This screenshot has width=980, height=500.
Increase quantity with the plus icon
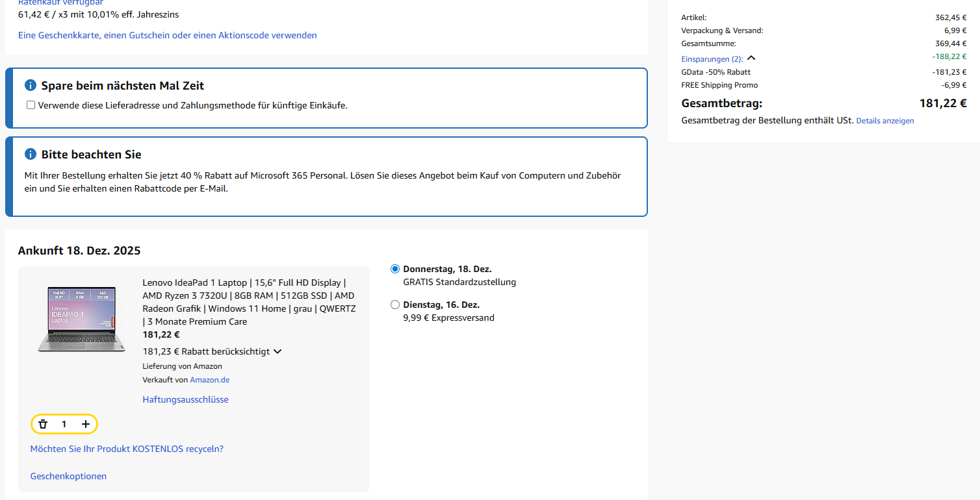point(86,424)
